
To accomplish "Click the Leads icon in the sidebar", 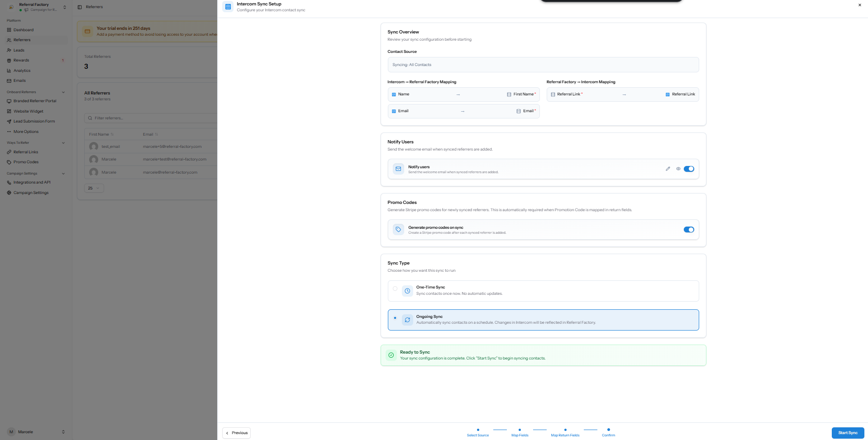I will pyautogui.click(x=9, y=50).
